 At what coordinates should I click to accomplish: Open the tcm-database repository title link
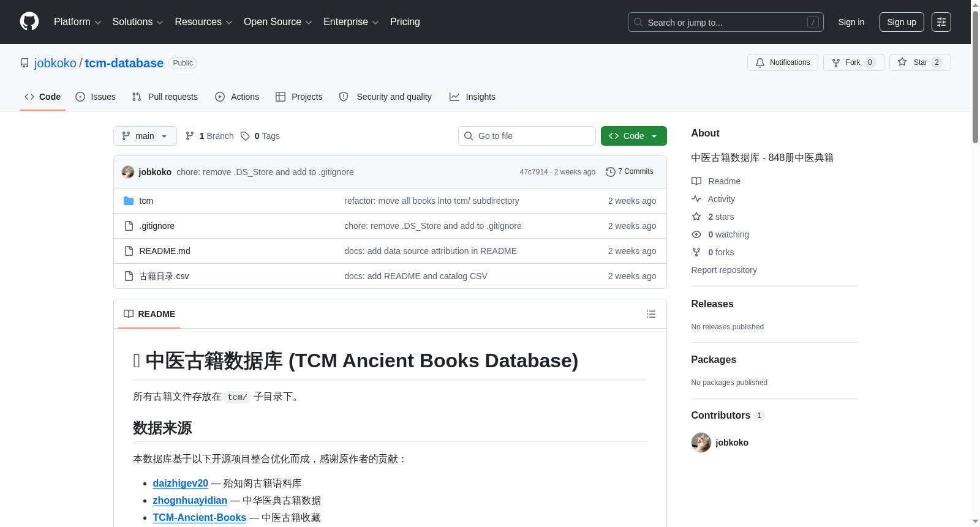click(x=124, y=63)
